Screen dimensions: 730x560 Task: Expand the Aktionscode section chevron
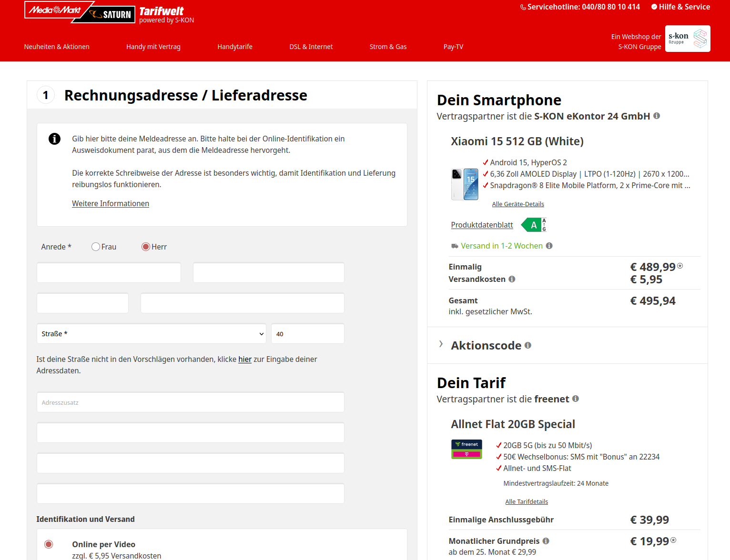click(x=441, y=344)
